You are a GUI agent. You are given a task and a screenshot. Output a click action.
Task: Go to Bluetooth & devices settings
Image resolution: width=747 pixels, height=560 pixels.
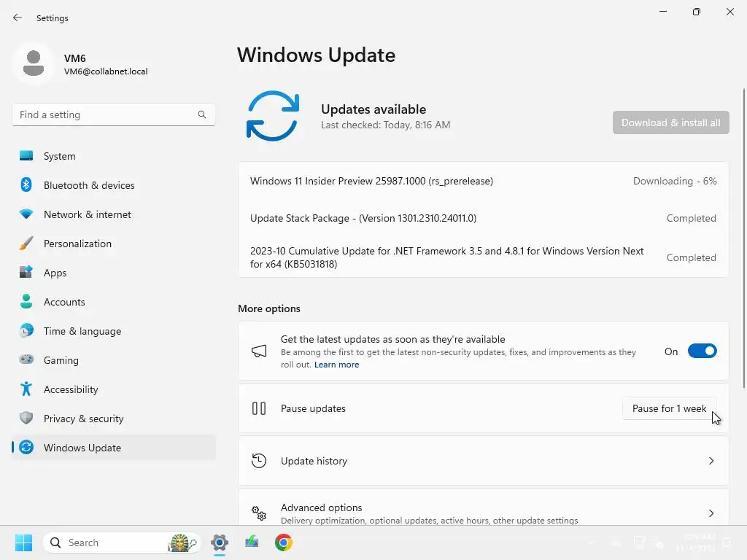pos(114,185)
